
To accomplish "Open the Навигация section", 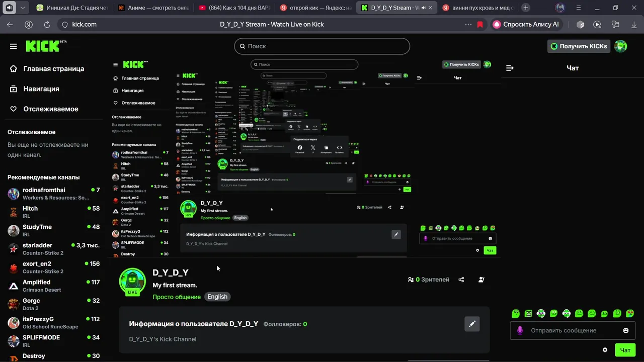I will pos(34,88).
